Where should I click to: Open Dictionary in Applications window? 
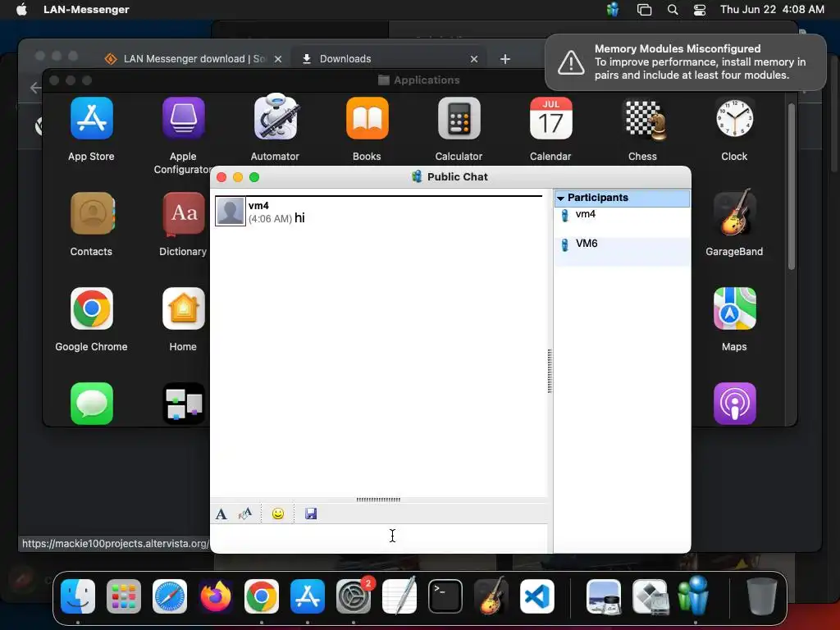point(183,213)
